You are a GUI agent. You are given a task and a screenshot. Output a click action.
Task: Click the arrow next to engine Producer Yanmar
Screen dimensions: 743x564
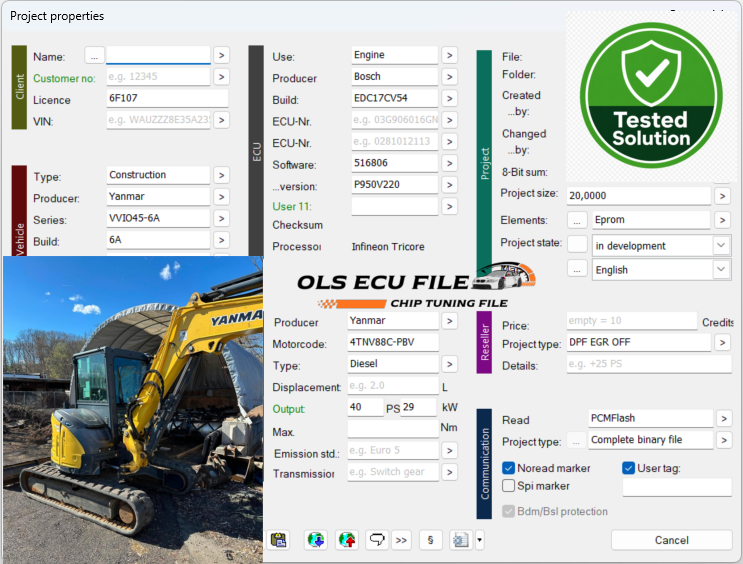pos(449,321)
